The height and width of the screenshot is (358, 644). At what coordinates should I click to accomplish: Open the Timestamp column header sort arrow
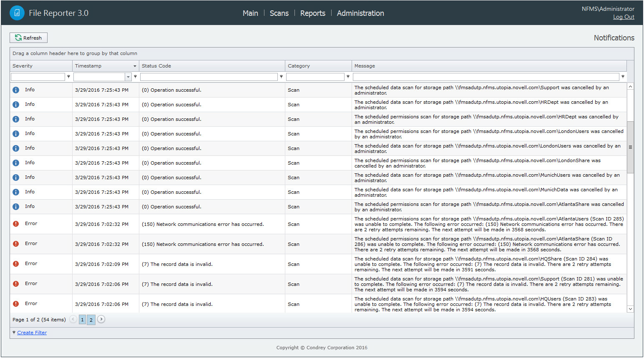pos(135,66)
